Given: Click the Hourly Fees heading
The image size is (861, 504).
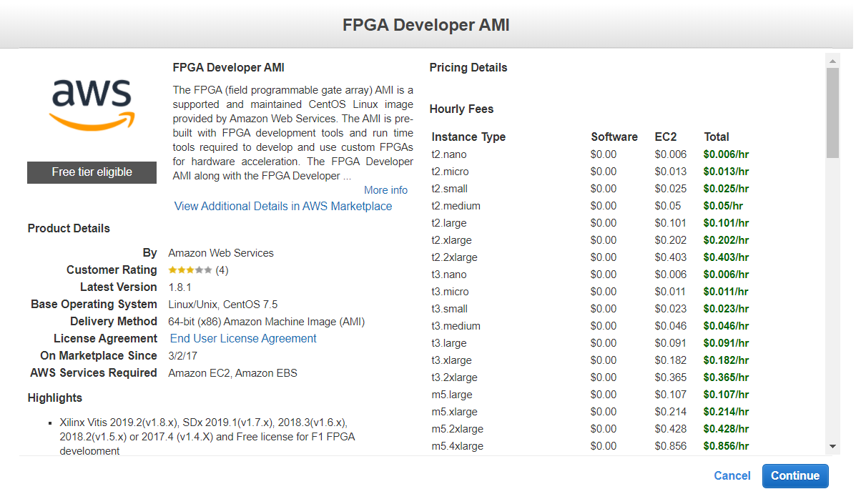Looking at the screenshot, I should 461,109.
